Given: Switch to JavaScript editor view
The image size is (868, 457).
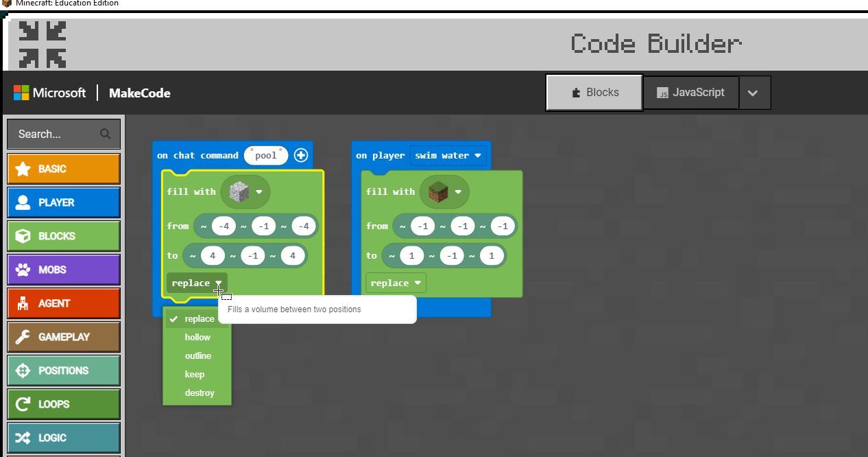Looking at the screenshot, I should [690, 93].
